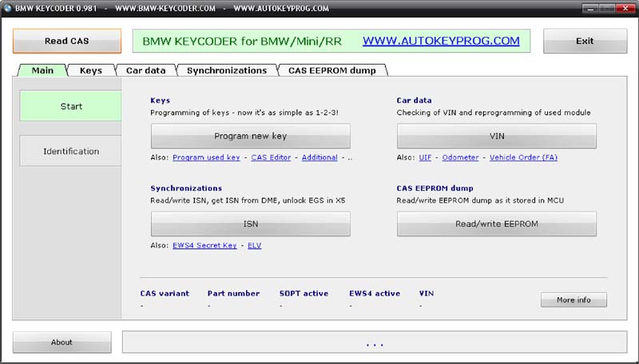The image size is (639, 364).
Task: Open the EWS4 Secret Key link
Action: [x=204, y=246]
